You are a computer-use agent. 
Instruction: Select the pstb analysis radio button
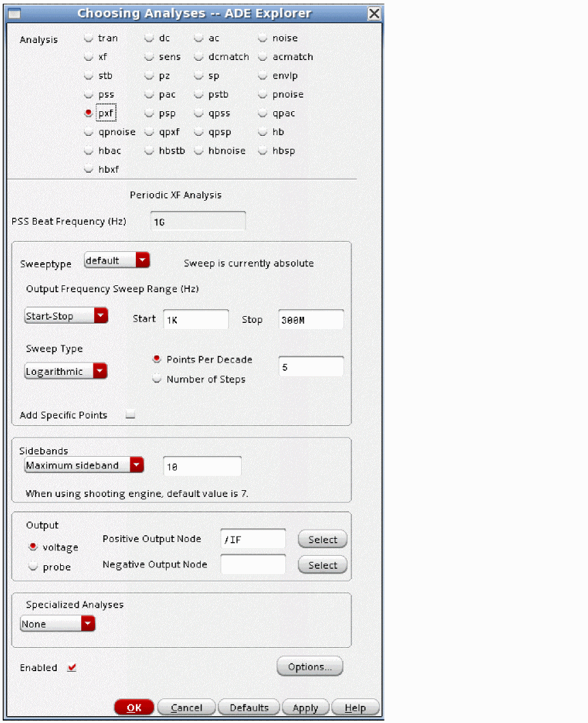199,94
